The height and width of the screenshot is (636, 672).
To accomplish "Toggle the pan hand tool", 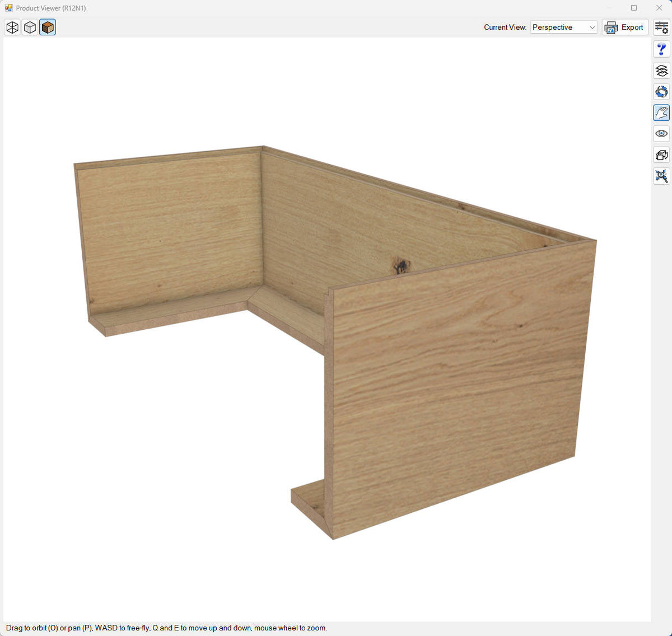I will (661, 112).
